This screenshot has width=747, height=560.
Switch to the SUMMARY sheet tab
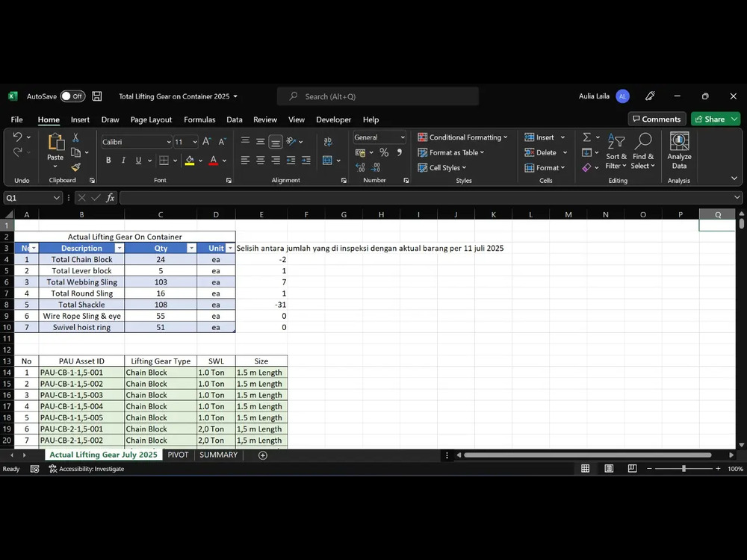218,455
